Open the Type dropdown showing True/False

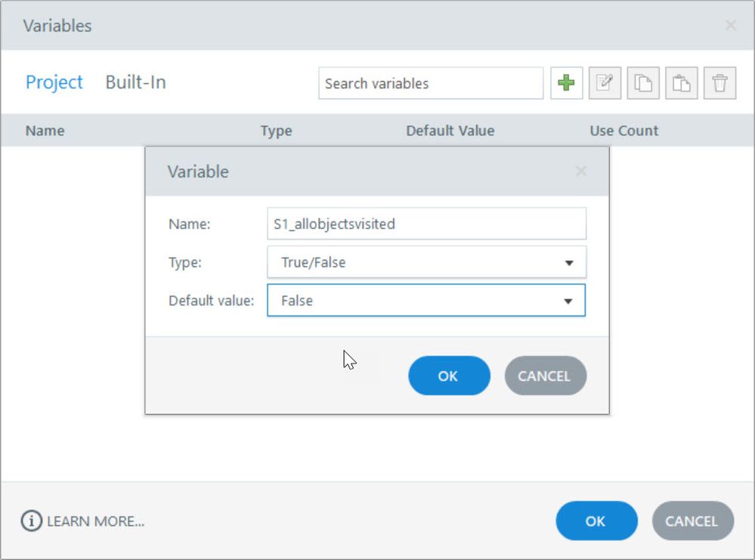pos(426,262)
